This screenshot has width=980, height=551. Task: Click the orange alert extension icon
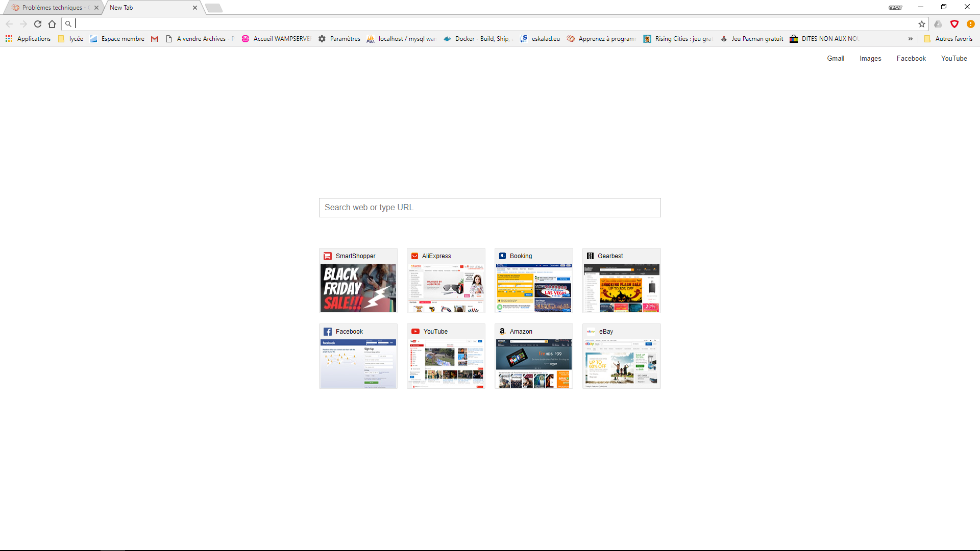coord(971,24)
